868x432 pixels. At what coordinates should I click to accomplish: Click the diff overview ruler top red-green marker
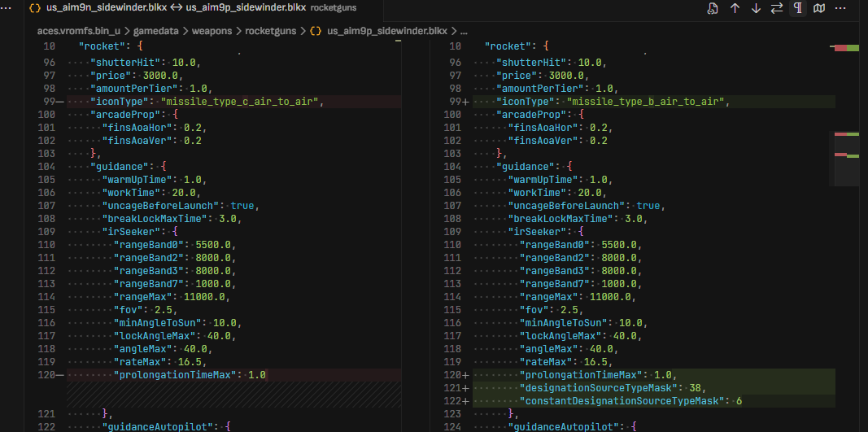(x=847, y=48)
